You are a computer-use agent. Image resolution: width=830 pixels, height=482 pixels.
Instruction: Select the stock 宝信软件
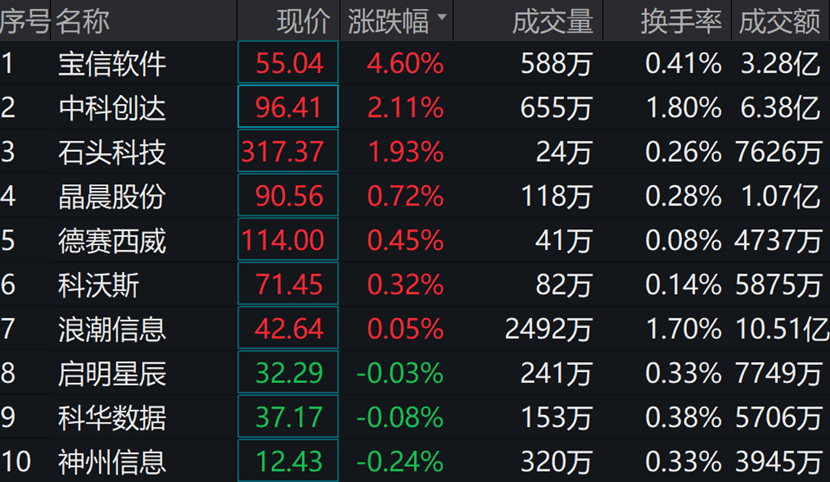[x=112, y=64]
